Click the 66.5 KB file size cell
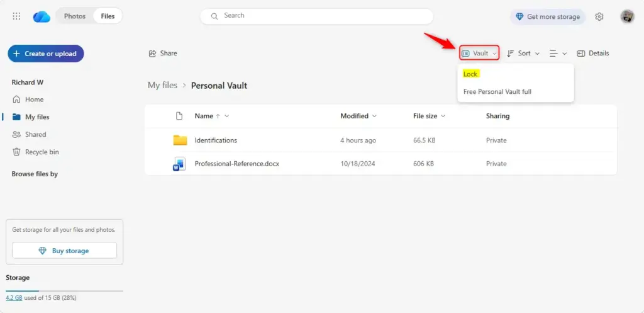The width and height of the screenshot is (644, 313). coord(425,140)
